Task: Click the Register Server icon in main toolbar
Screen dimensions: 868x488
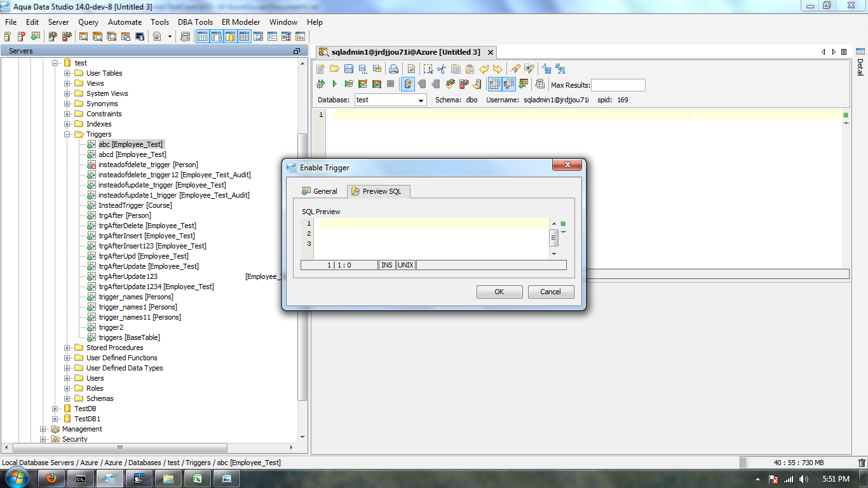Action: click(x=8, y=36)
